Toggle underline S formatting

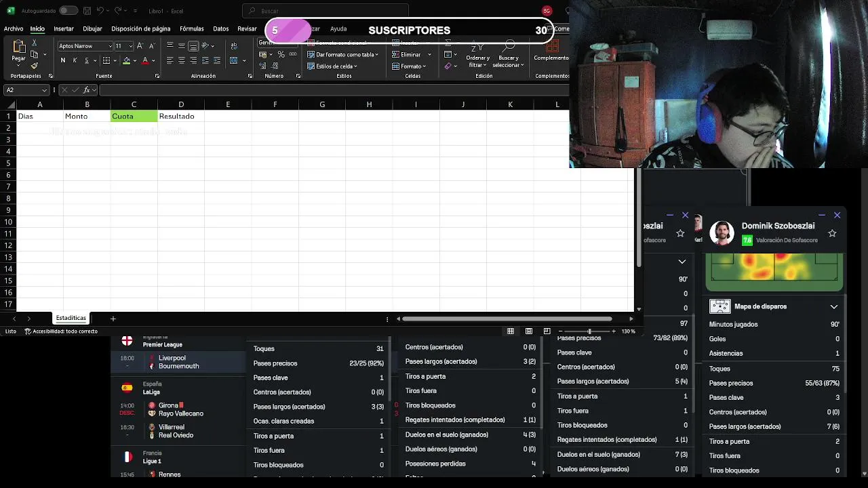pyautogui.click(x=86, y=60)
